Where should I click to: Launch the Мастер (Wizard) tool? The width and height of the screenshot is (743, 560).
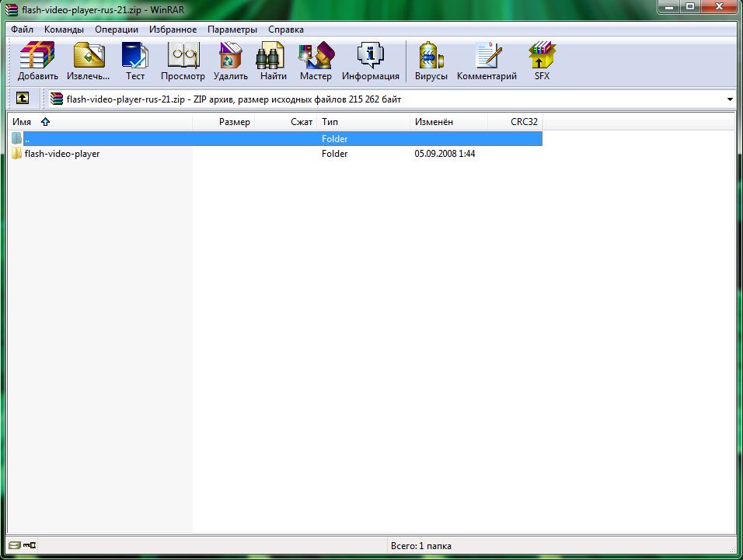[316, 61]
